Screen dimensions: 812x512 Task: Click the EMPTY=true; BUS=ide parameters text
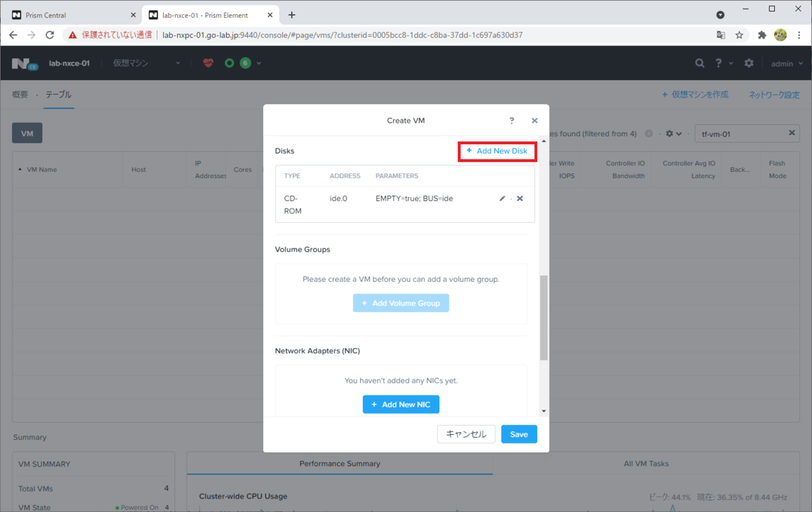tap(414, 198)
